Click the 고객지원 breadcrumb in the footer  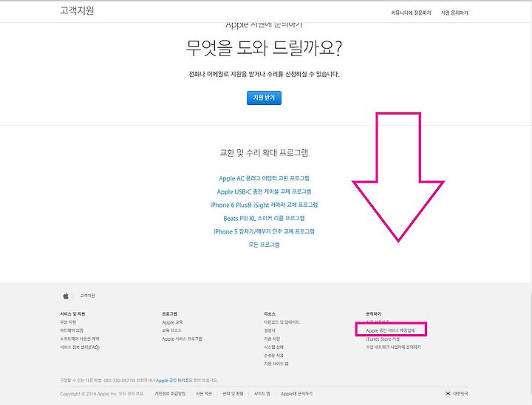pos(87,296)
